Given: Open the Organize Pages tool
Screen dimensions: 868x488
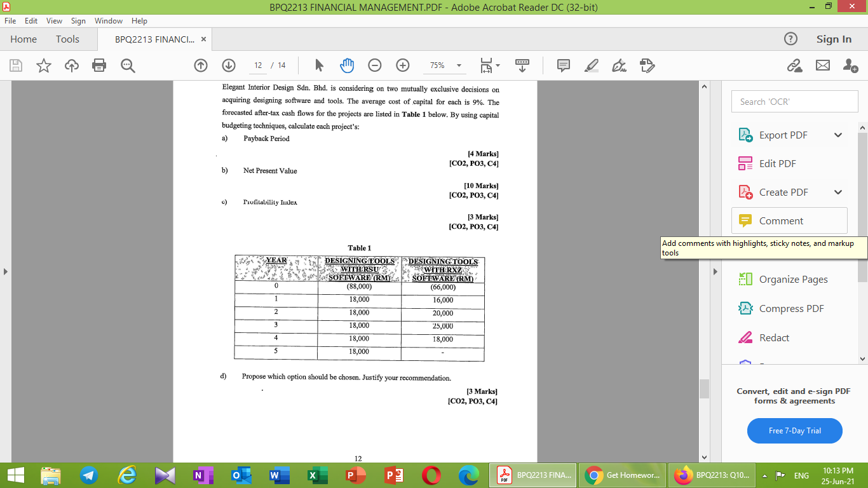Looking at the screenshot, I should 794,279.
